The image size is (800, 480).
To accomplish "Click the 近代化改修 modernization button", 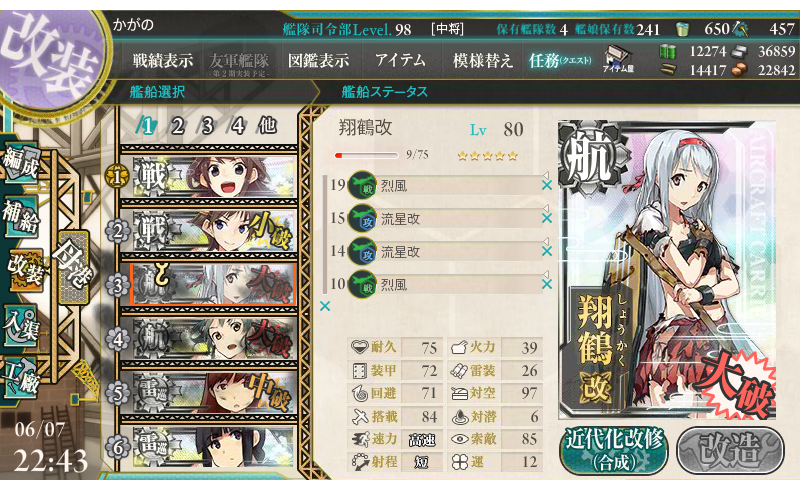I will (613, 450).
